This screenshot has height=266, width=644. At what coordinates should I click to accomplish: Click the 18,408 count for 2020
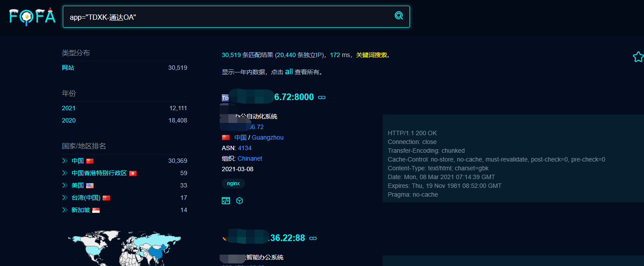(x=177, y=120)
